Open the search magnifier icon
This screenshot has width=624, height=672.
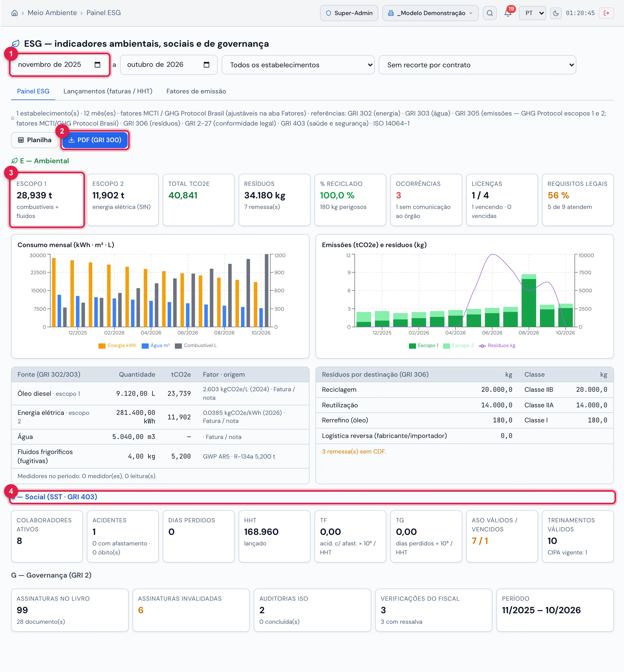(490, 13)
